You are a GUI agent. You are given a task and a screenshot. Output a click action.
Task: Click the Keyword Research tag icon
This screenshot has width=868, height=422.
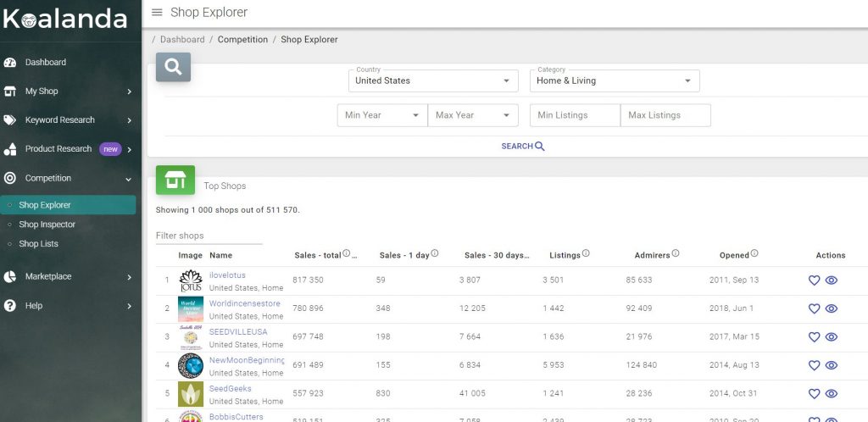[10, 120]
